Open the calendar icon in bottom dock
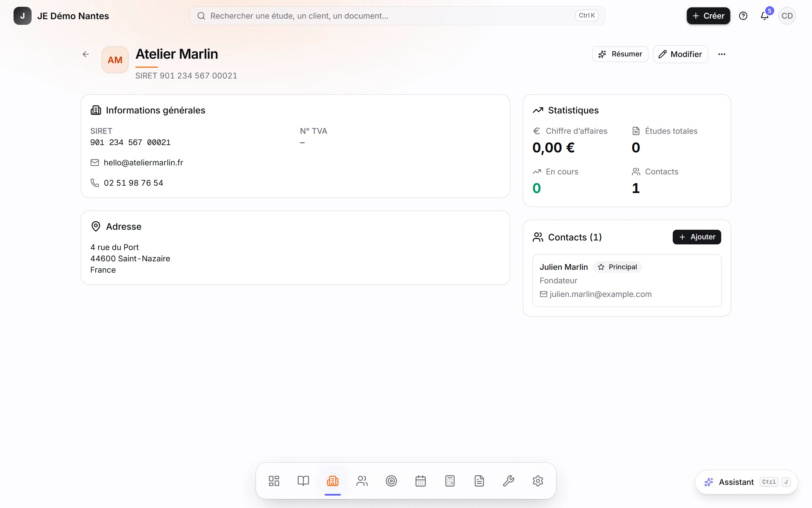 click(x=420, y=481)
